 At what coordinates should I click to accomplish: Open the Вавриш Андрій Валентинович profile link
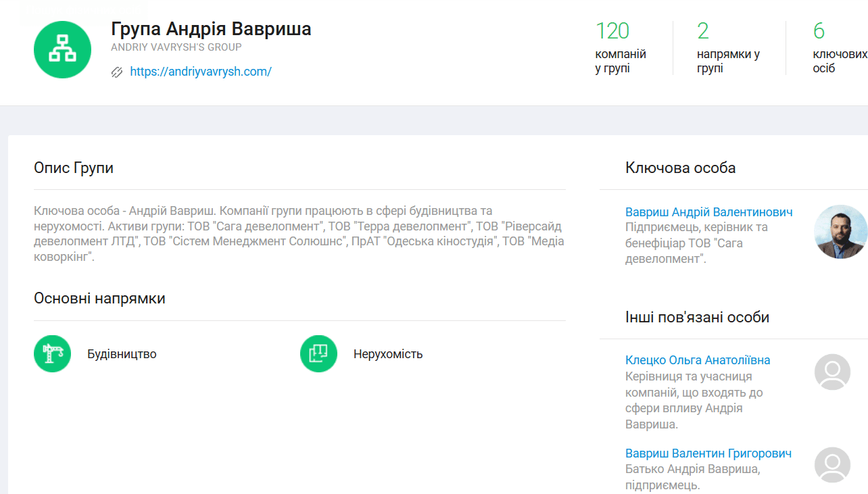708,212
